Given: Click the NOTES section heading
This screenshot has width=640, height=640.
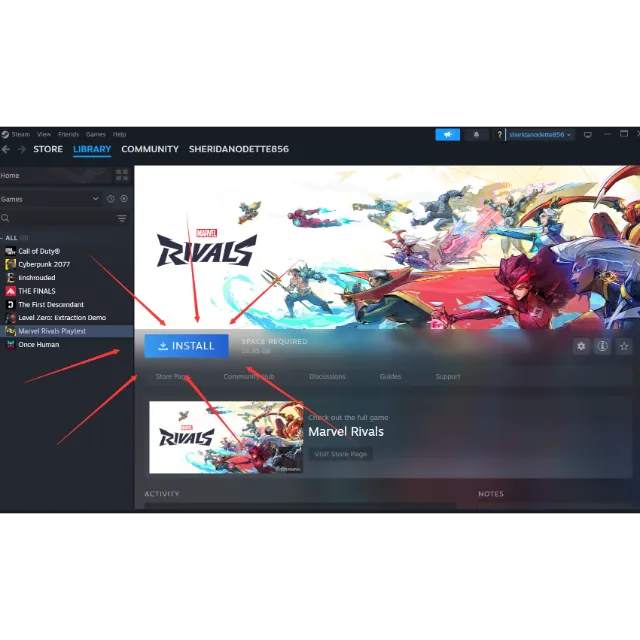Looking at the screenshot, I should (491, 493).
